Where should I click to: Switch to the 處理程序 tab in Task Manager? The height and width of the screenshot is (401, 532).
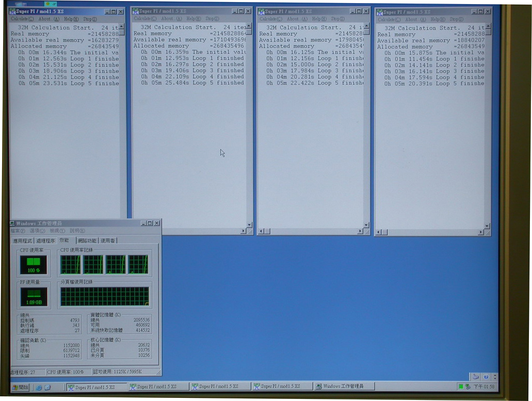point(45,240)
